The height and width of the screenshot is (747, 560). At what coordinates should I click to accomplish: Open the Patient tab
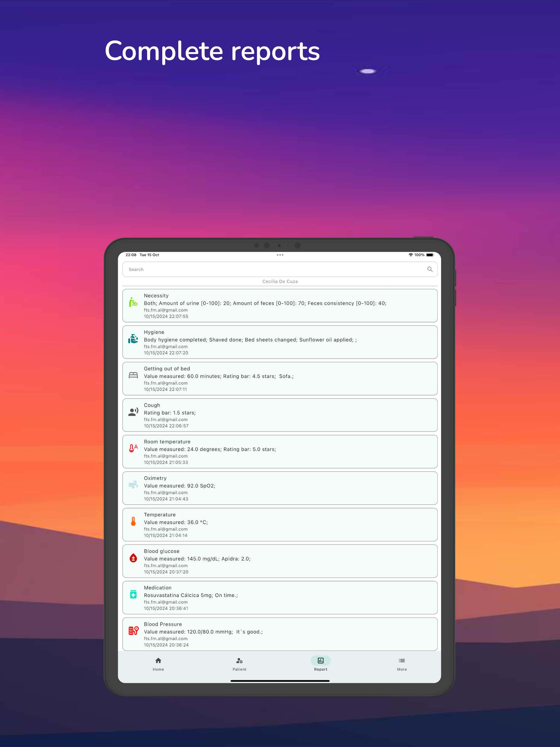pos(239,664)
